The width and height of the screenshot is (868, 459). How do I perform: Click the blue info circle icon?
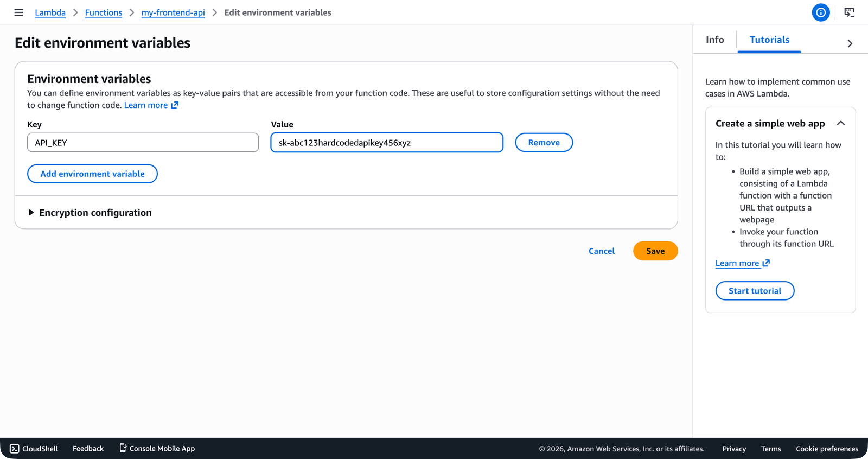[821, 12]
